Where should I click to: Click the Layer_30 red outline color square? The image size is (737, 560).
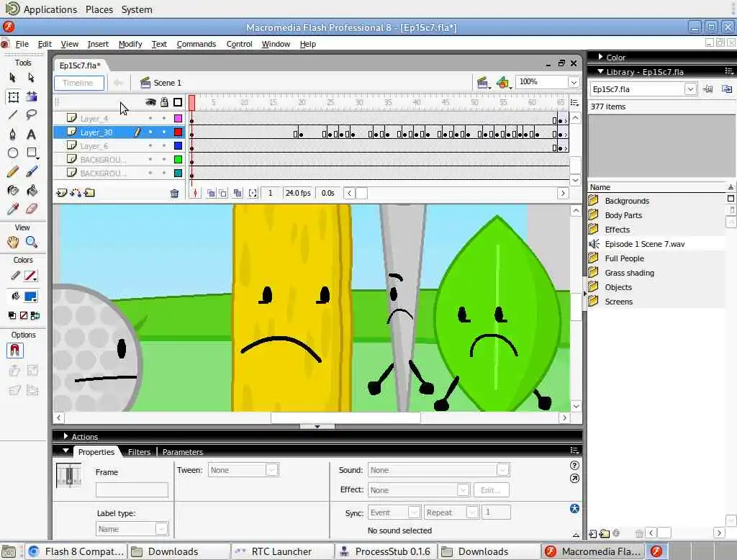(178, 132)
